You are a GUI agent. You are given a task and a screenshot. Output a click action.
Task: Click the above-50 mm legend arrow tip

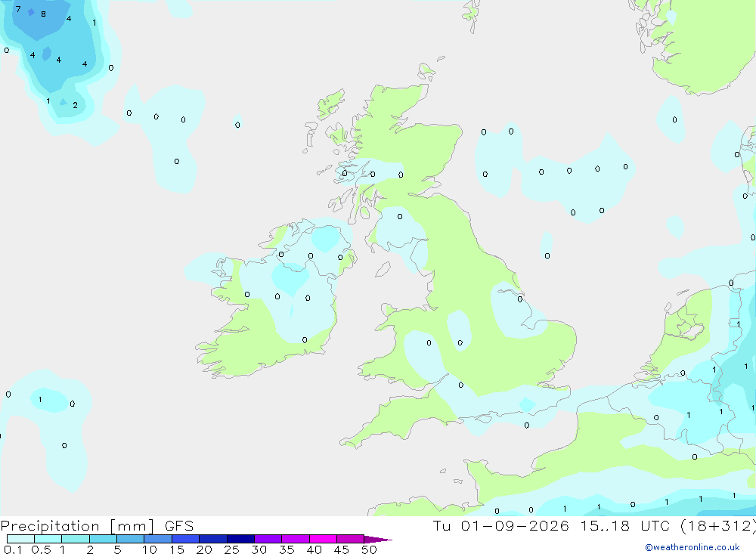(378, 539)
